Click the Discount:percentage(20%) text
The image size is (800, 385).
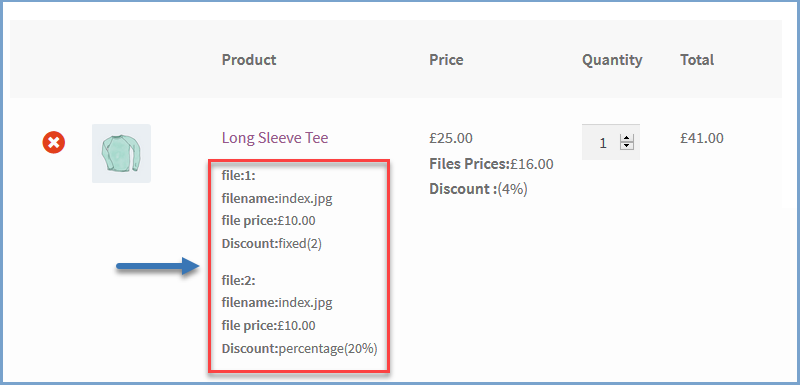[299, 349]
